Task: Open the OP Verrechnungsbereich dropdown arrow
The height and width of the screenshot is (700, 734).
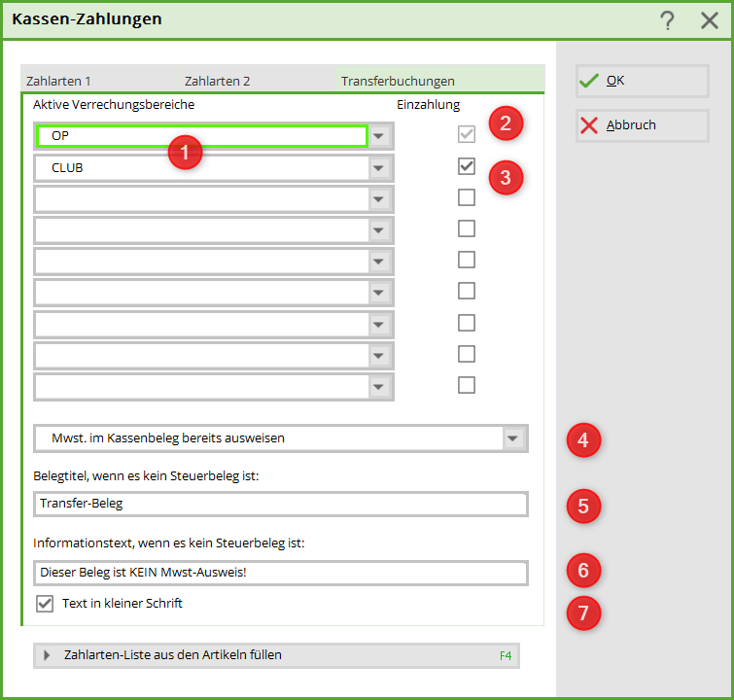Action: pyautogui.click(x=380, y=136)
